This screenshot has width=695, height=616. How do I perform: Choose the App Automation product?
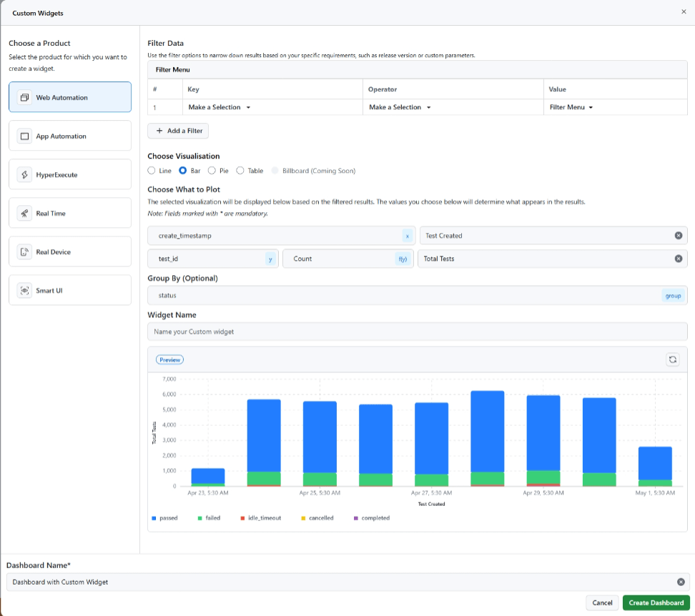(70, 136)
